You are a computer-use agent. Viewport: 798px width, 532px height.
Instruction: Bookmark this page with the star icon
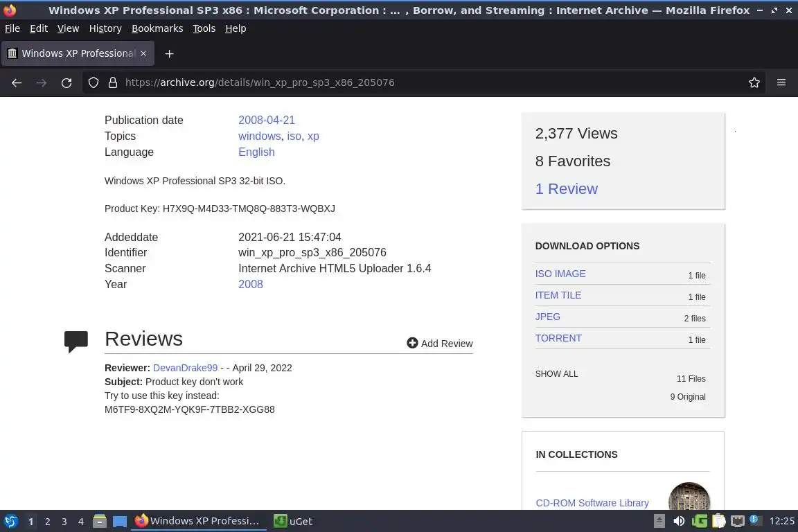[754, 82]
